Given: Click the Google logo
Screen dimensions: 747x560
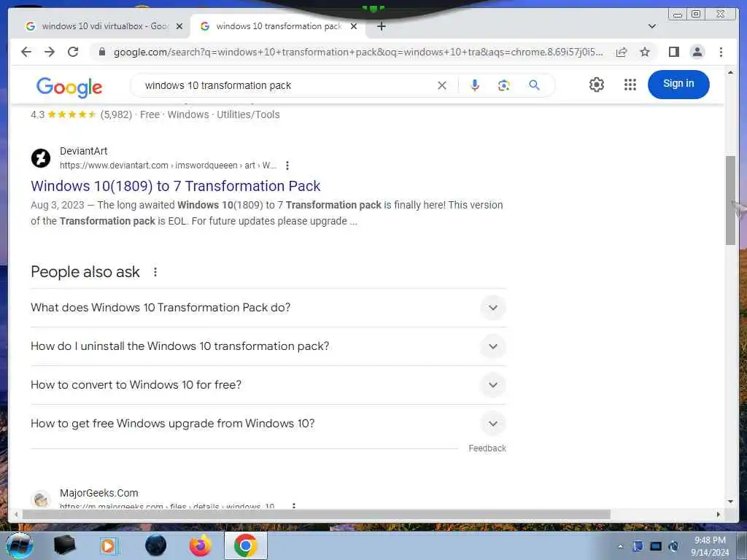Looking at the screenshot, I should (69, 87).
